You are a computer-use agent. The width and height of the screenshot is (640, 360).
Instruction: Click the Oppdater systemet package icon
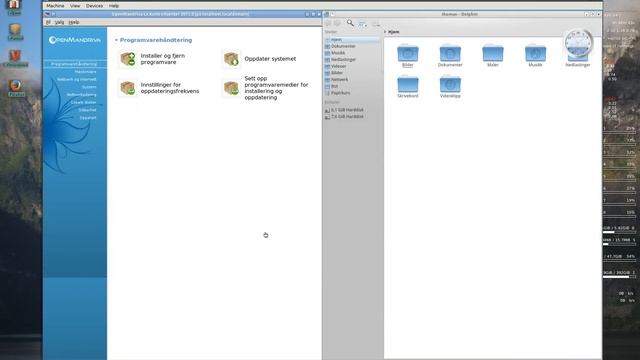[x=231, y=59]
